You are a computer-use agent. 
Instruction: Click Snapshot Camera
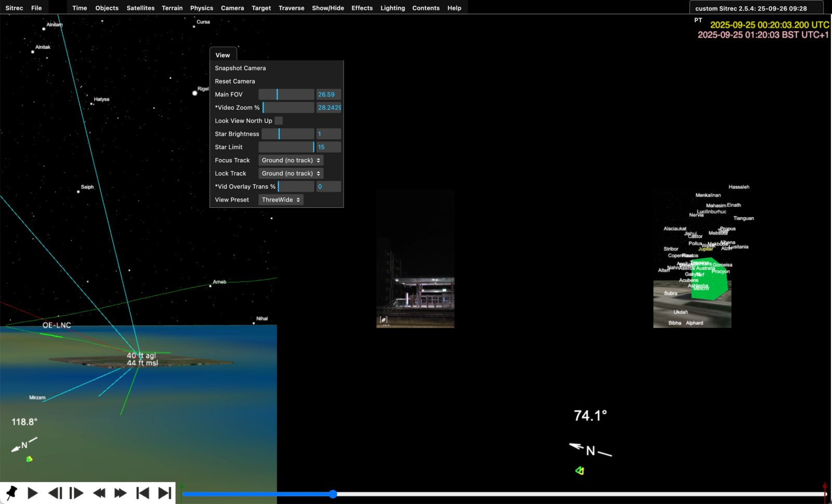[x=240, y=68]
